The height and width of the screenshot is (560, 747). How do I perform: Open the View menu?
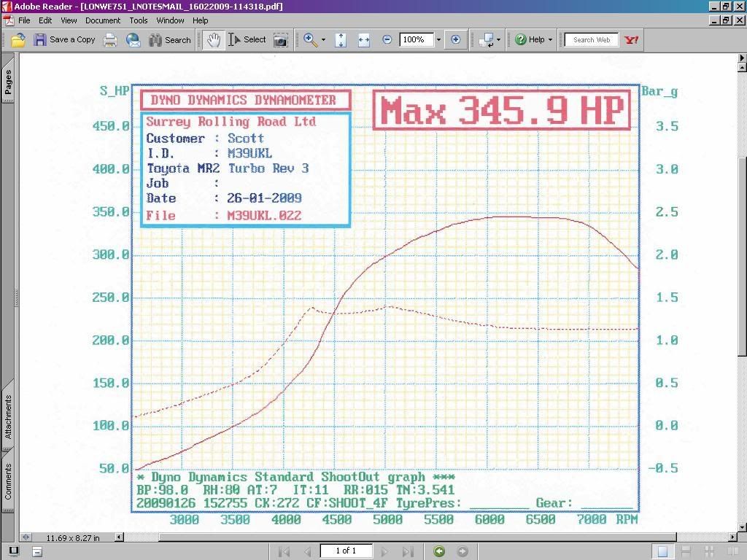69,20
